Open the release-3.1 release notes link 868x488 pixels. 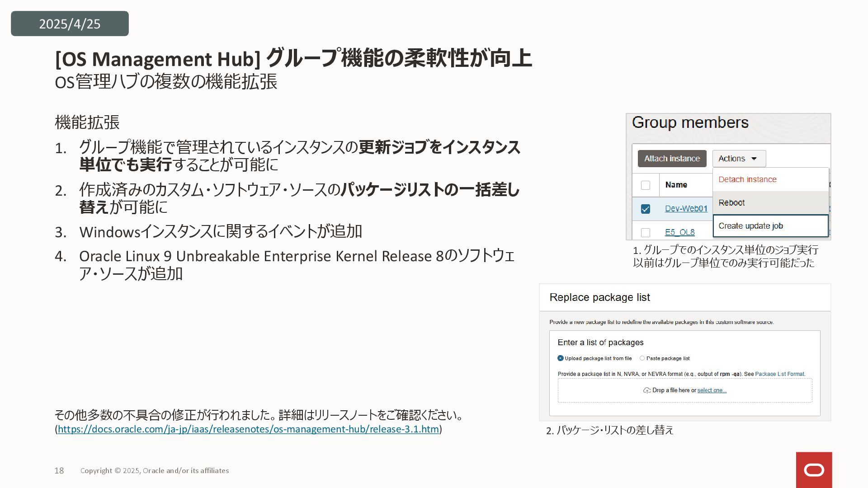click(x=248, y=429)
